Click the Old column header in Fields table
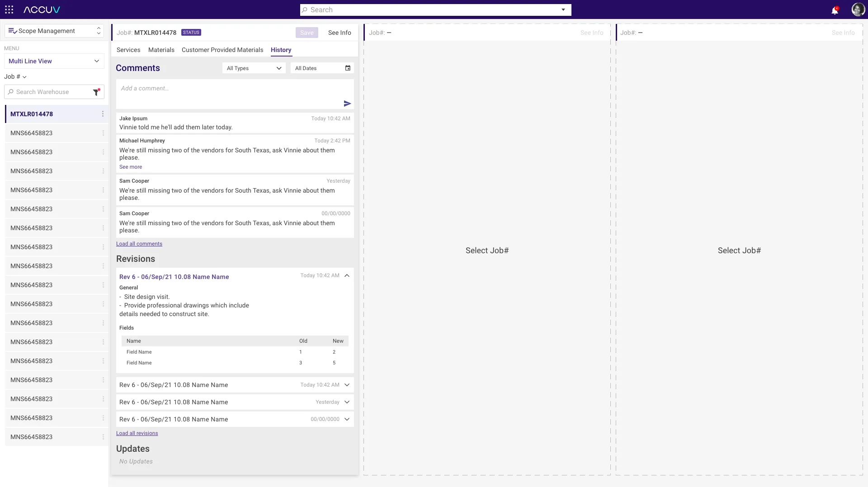 click(x=303, y=341)
